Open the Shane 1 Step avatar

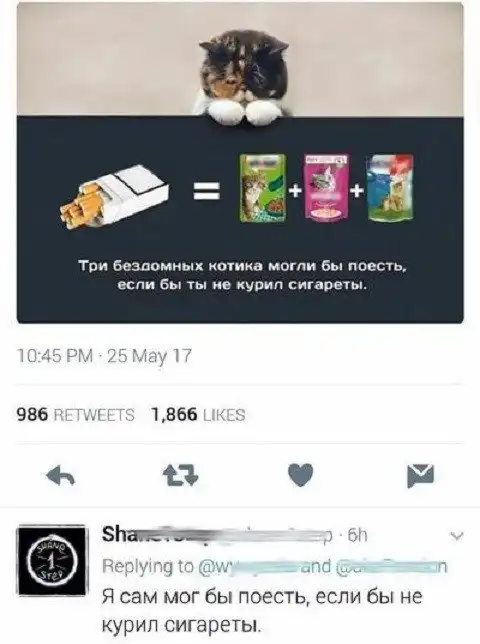(x=52, y=560)
